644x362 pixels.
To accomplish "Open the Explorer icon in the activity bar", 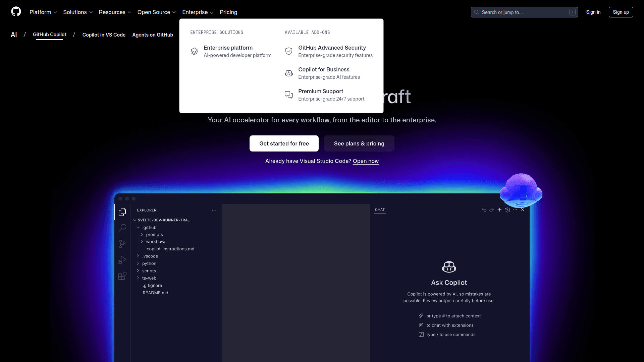I will tap(122, 212).
